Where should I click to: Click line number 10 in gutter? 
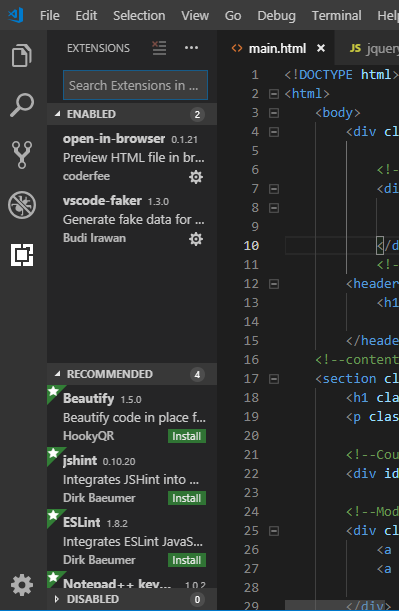251,246
